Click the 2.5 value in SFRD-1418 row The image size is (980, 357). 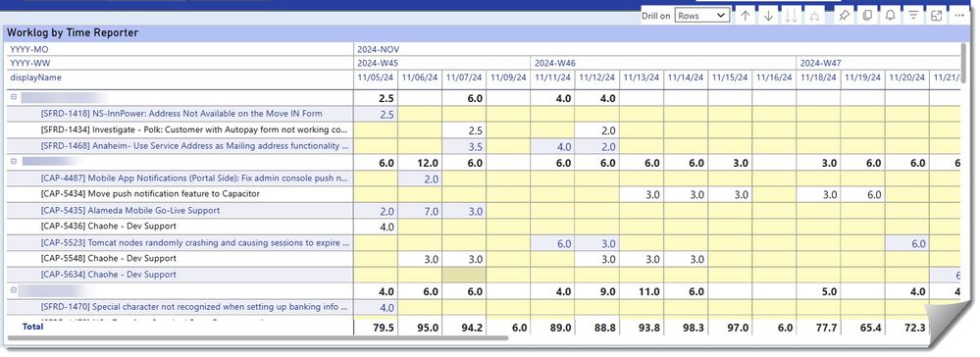click(387, 115)
